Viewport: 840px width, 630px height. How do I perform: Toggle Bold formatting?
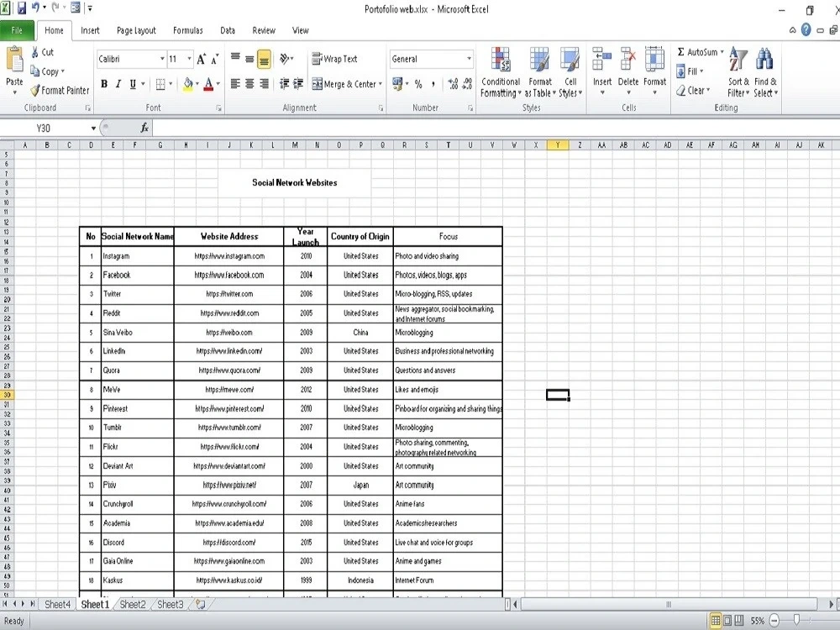click(104, 84)
